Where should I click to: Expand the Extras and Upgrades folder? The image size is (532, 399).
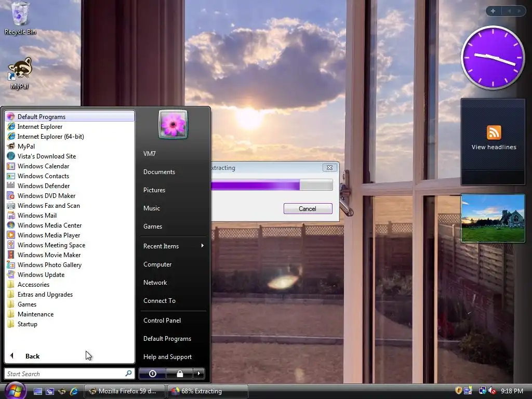[70, 294]
